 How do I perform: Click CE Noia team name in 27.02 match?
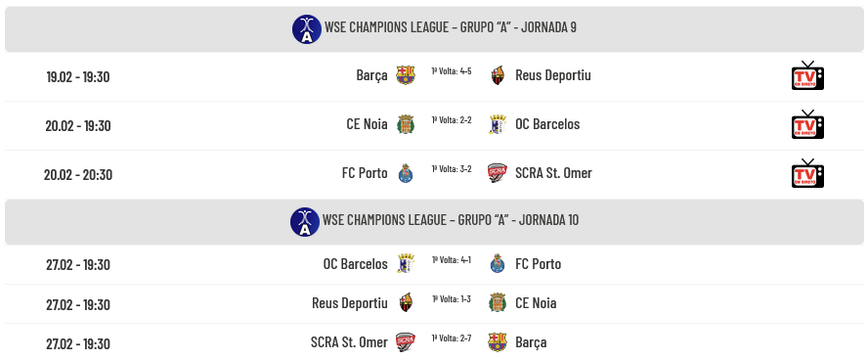click(536, 303)
